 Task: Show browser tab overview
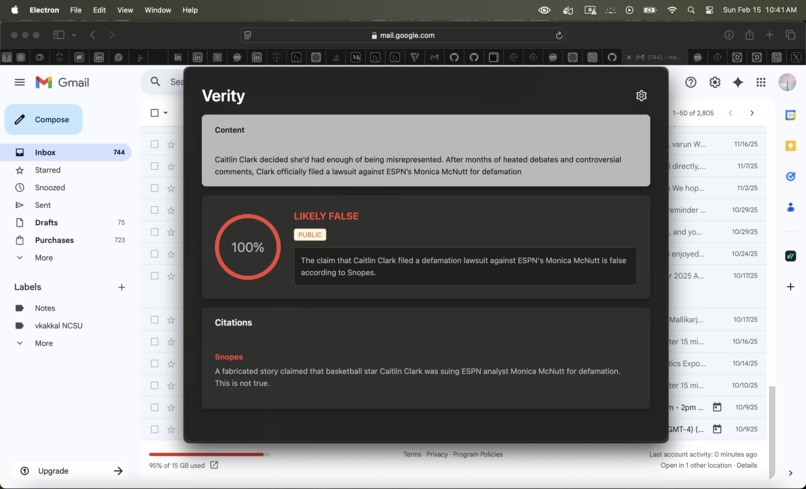[790, 35]
